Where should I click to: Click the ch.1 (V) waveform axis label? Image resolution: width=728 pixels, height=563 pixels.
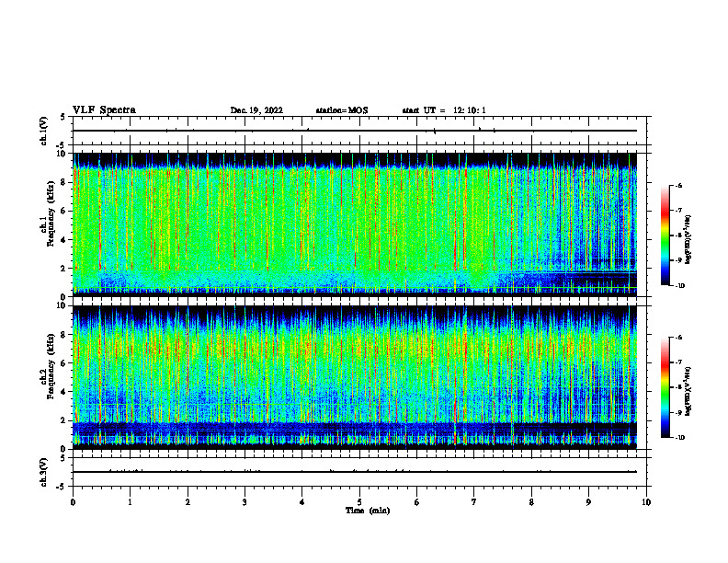coord(43,131)
